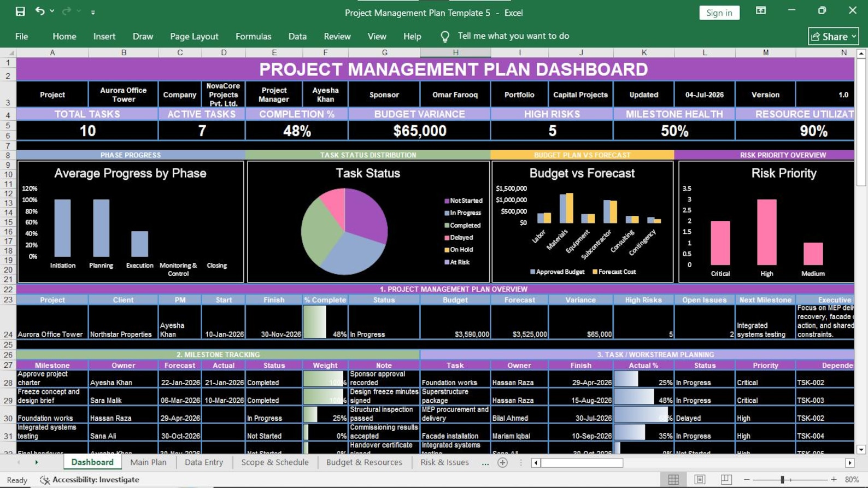This screenshot has width=868, height=488.
Task: Open the Home ribbon tab
Action: 64,37
